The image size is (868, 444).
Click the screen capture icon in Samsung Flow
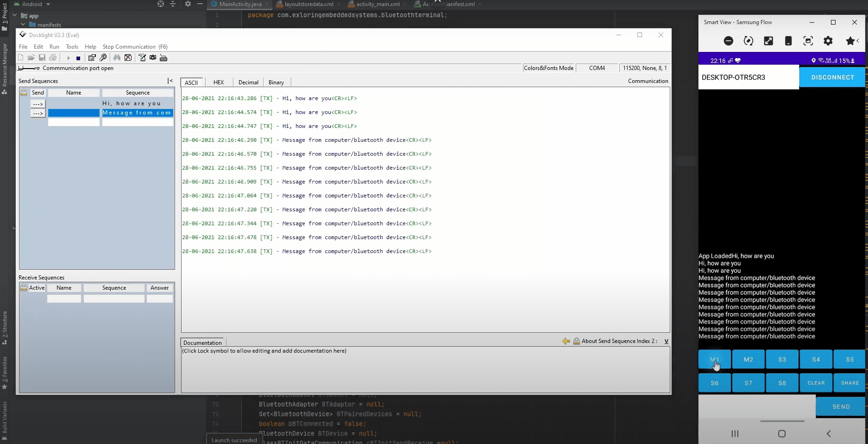(x=808, y=41)
